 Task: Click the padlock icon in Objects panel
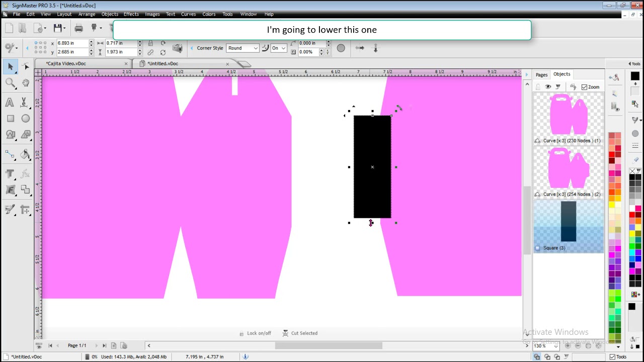(538, 87)
